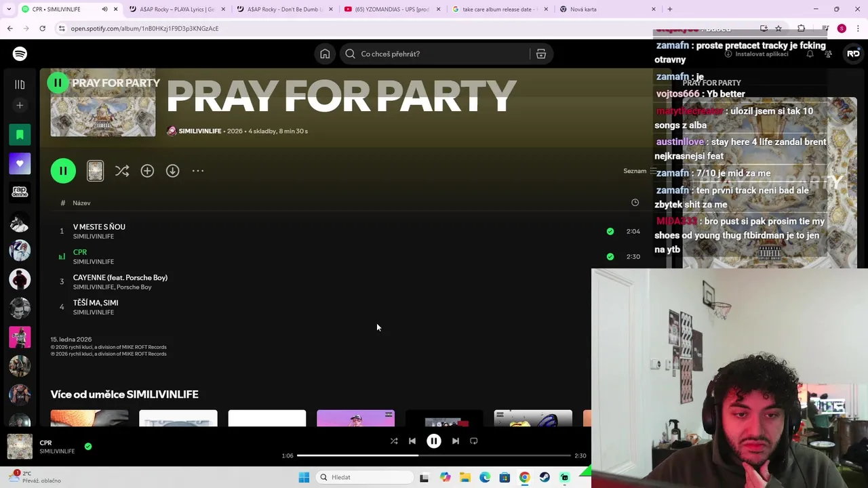This screenshot has width=868, height=488.
Task: Open Chrome extensions puzzle icon
Action: click(802, 28)
